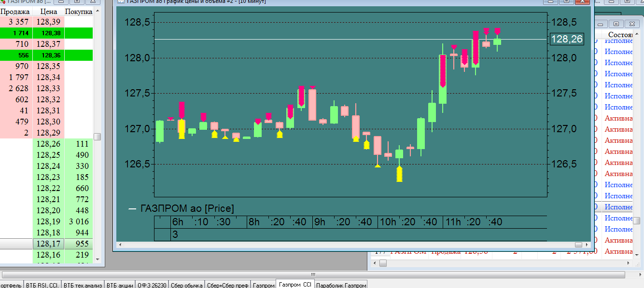Viewport: 644px width, 288px height.
Task: Select the focused 128,17 price cell
Action: click(x=48, y=244)
